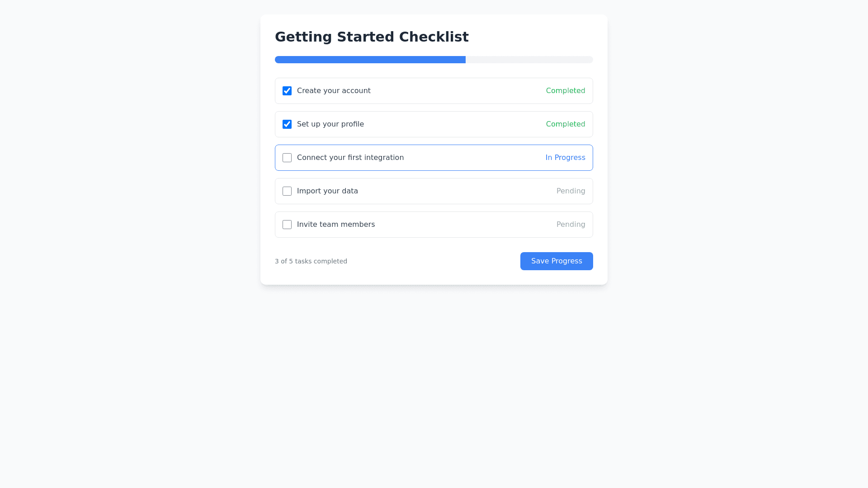Tick the Import your data checkbox
This screenshot has height=488, width=868.
tap(287, 191)
